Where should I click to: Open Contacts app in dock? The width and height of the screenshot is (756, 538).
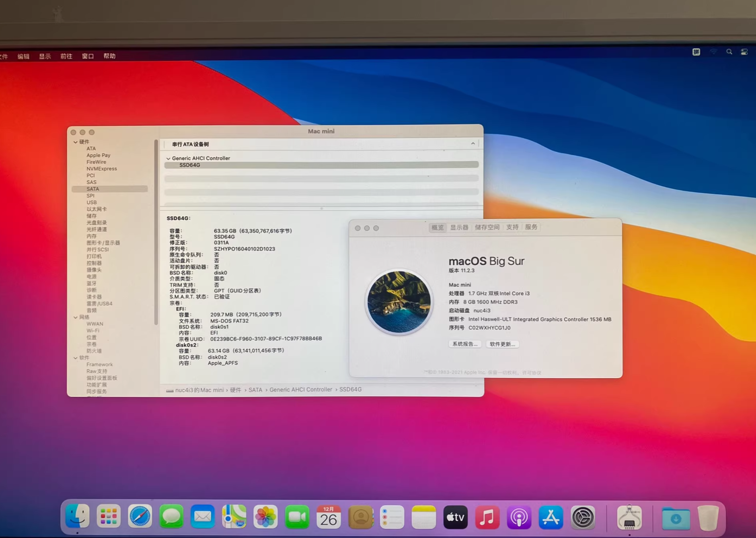(360, 517)
